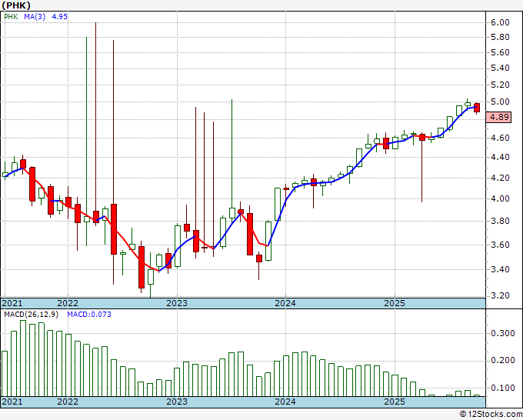Click the latest red candlestick near 4.89

click(x=477, y=108)
